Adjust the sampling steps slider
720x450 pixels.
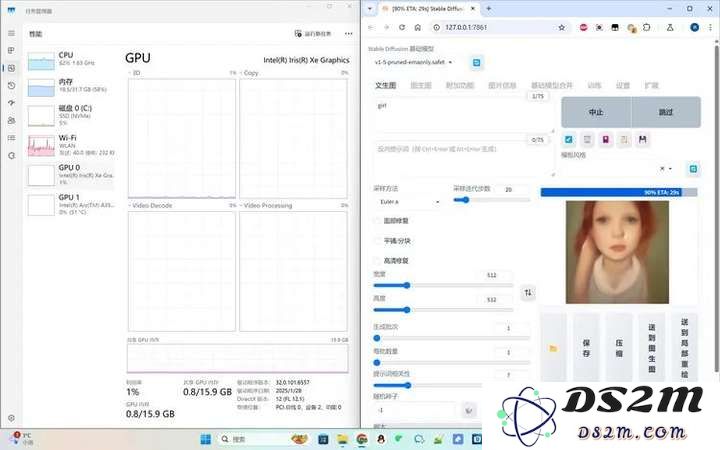[491, 200]
